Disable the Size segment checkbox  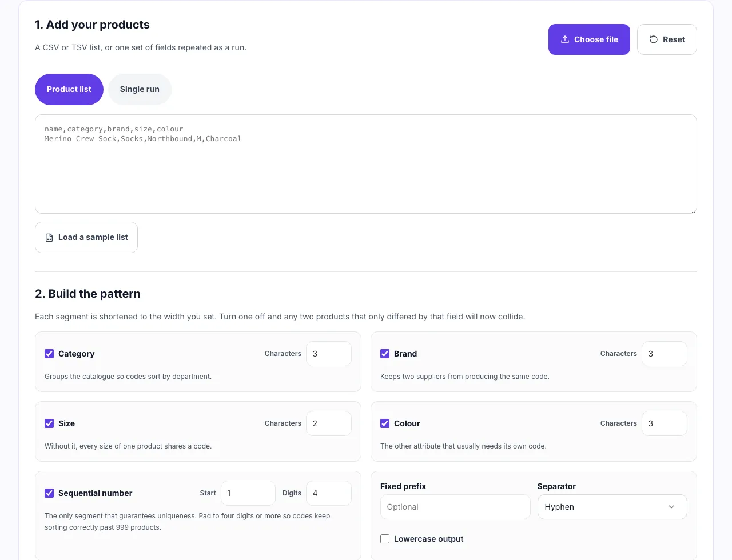pyautogui.click(x=49, y=423)
